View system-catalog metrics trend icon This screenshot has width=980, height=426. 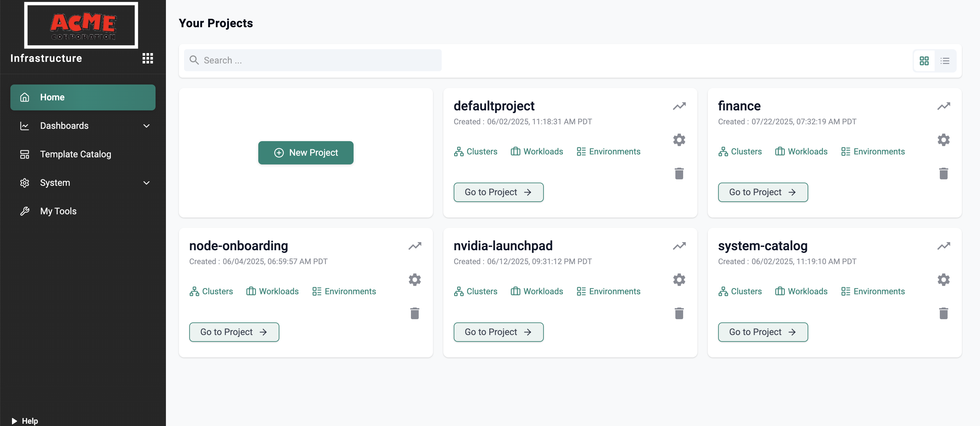(943, 246)
